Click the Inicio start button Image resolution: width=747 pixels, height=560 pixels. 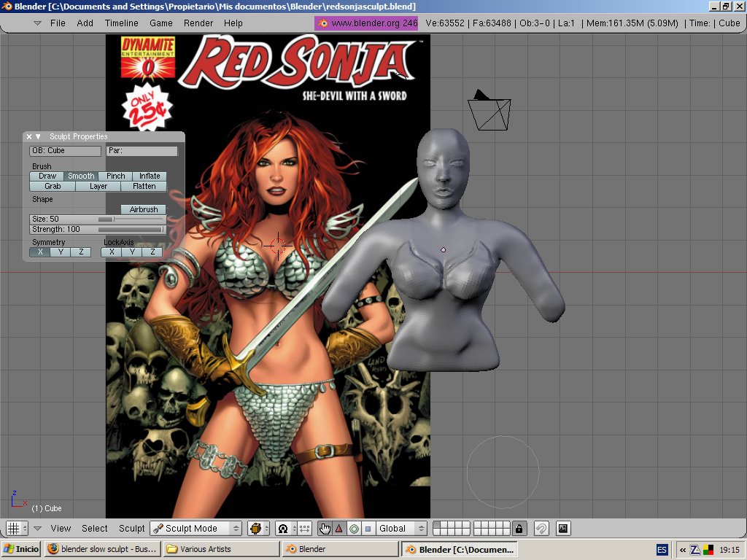(x=21, y=549)
